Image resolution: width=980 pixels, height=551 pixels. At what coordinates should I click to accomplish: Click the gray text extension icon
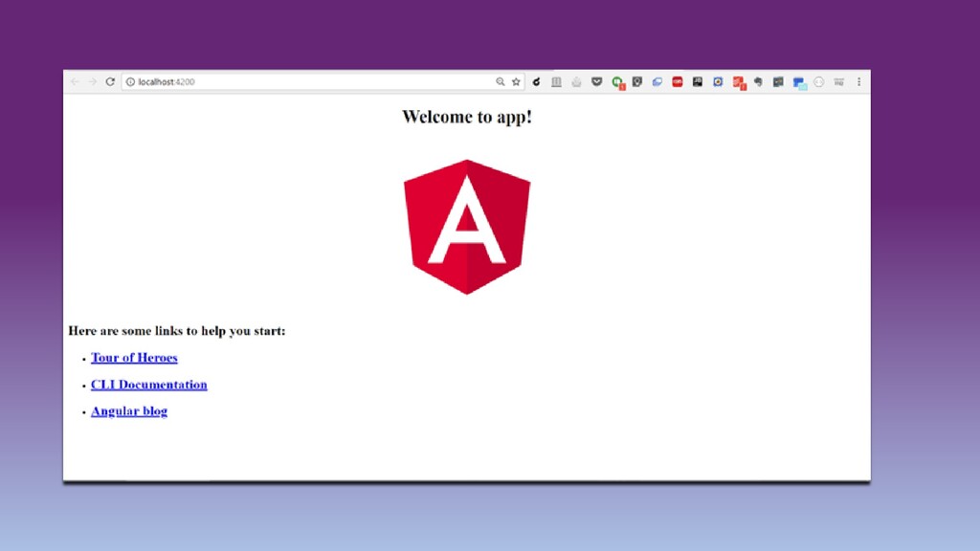tap(838, 82)
